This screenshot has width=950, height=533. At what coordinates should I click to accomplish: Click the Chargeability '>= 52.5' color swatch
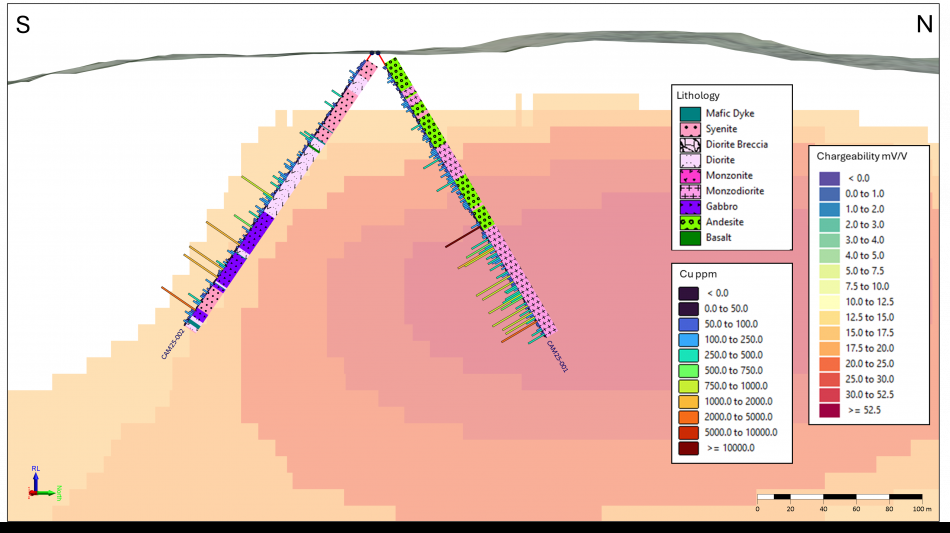pos(828,410)
